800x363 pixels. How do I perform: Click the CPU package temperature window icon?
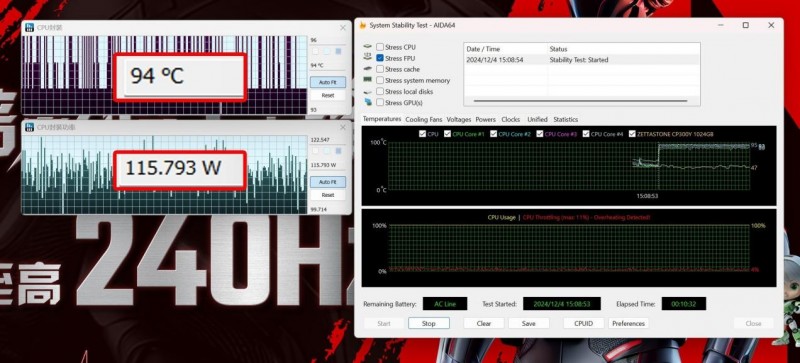[x=30, y=27]
